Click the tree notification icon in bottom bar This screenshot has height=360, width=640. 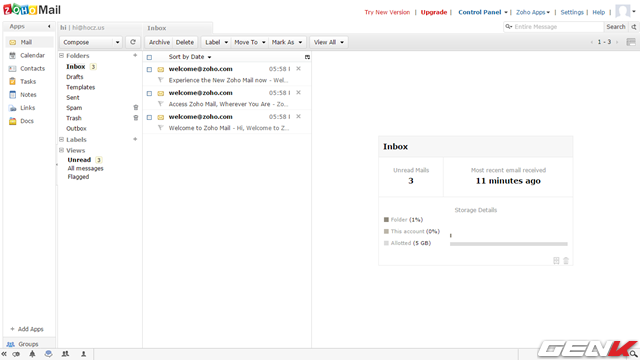coord(32,354)
